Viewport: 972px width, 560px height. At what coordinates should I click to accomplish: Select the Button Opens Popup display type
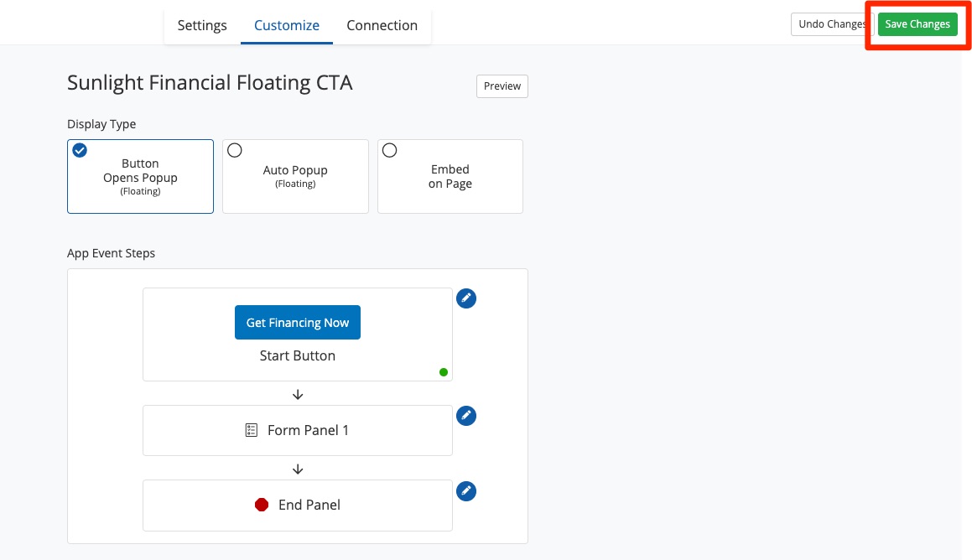pos(140,176)
